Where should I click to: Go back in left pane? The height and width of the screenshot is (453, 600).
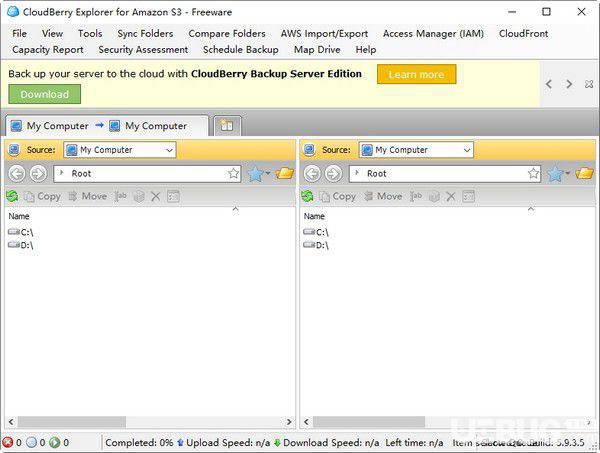coord(17,174)
